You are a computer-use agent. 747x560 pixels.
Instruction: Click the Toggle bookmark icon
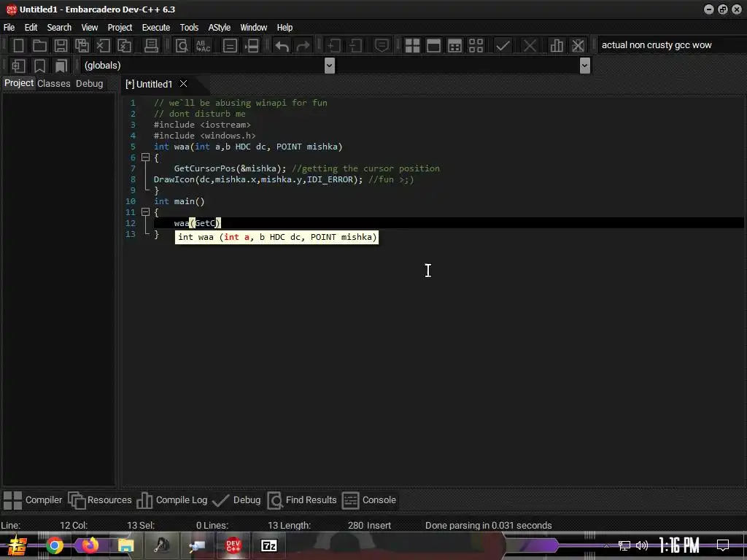point(39,65)
